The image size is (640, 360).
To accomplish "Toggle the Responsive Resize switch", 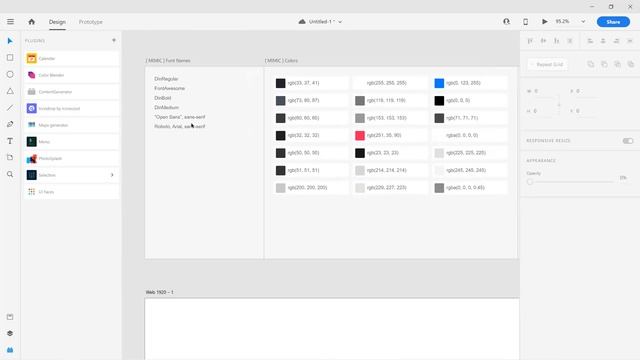I will click(628, 141).
